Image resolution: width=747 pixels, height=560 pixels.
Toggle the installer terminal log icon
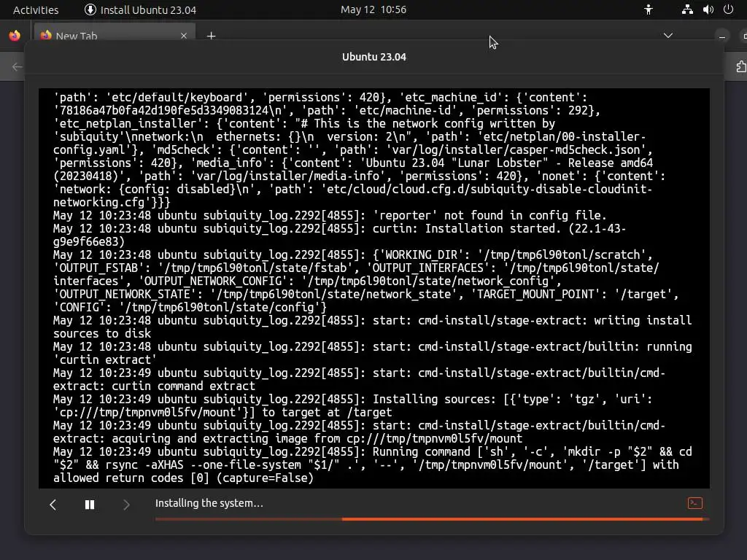tap(695, 503)
